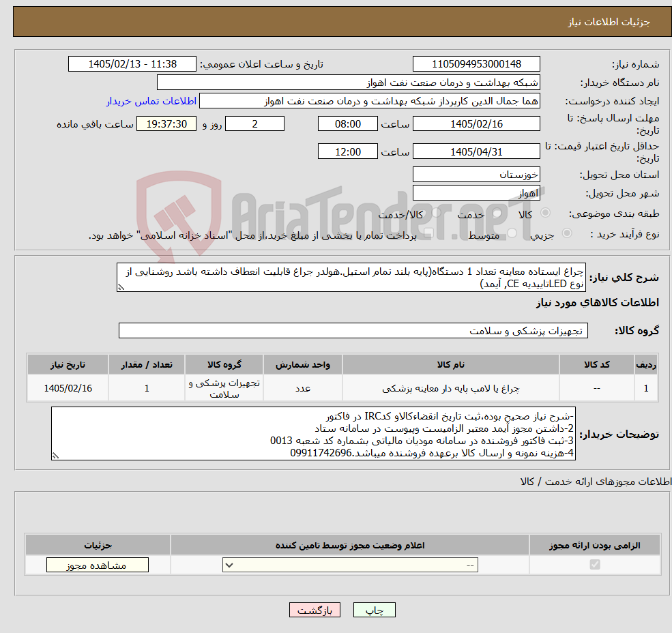
Task: Click the deadline time 08:00 field
Action: pos(347,124)
